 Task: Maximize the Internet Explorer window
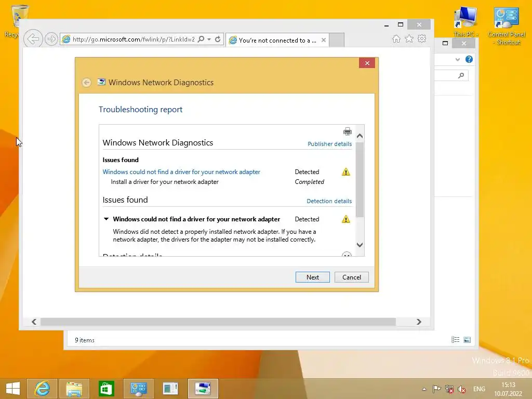pyautogui.click(x=401, y=24)
